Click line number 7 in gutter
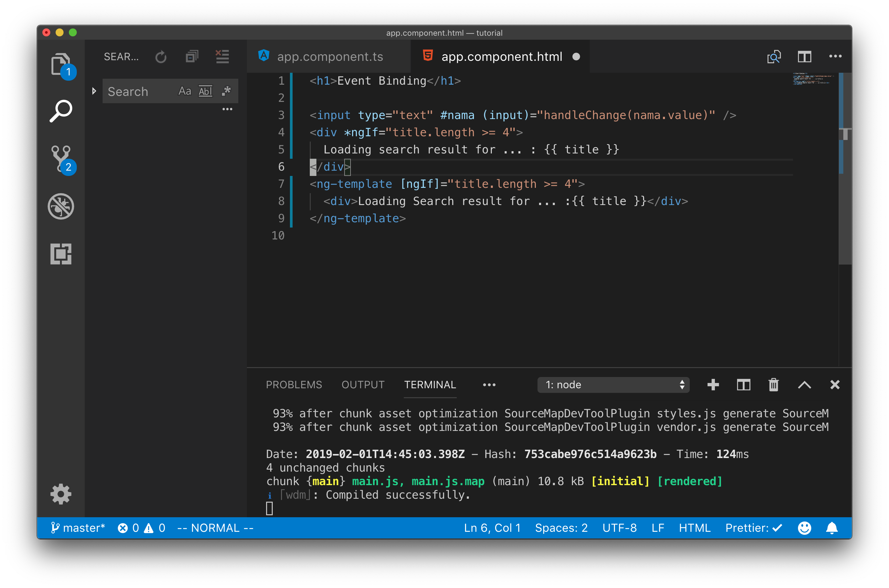 click(281, 184)
